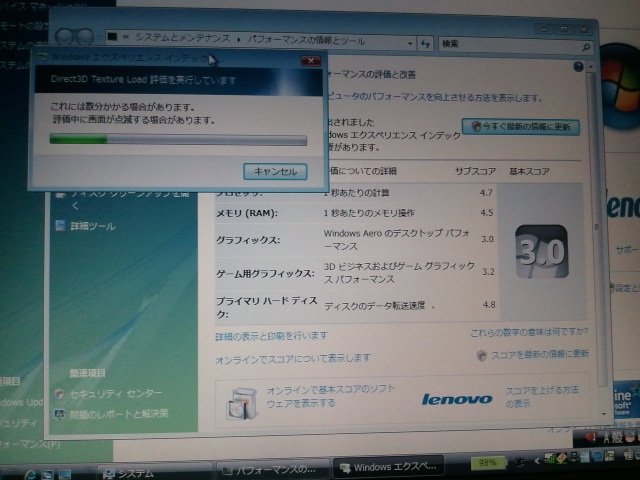Open 詳細の表示と印刷を行います link
The image size is (640, 480).
[x=271, y=336]
